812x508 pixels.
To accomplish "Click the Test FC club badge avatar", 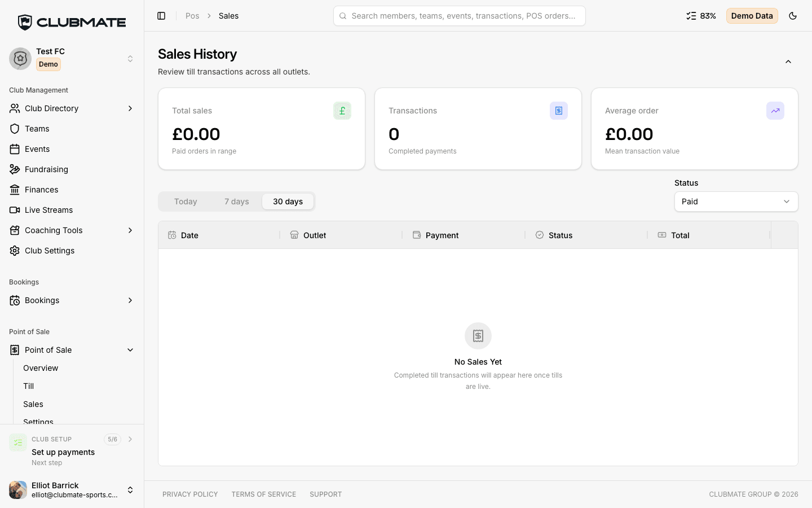I will click(x=20, y=59).
